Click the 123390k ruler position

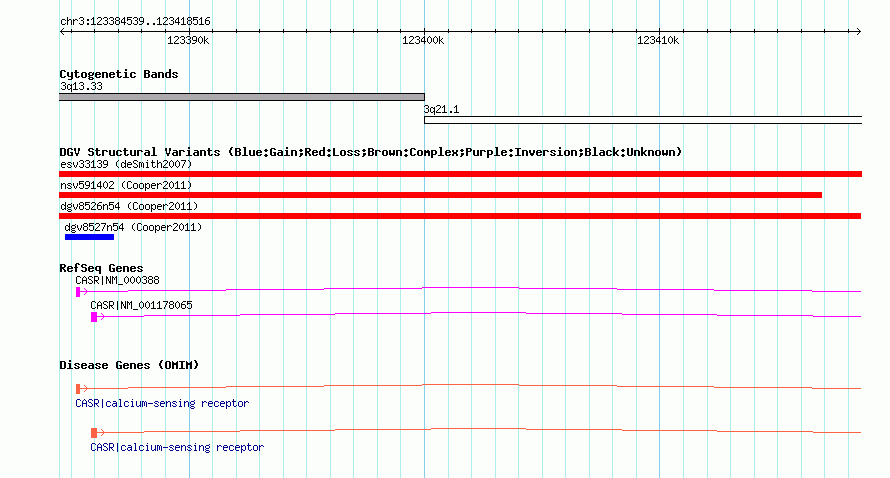188,40
